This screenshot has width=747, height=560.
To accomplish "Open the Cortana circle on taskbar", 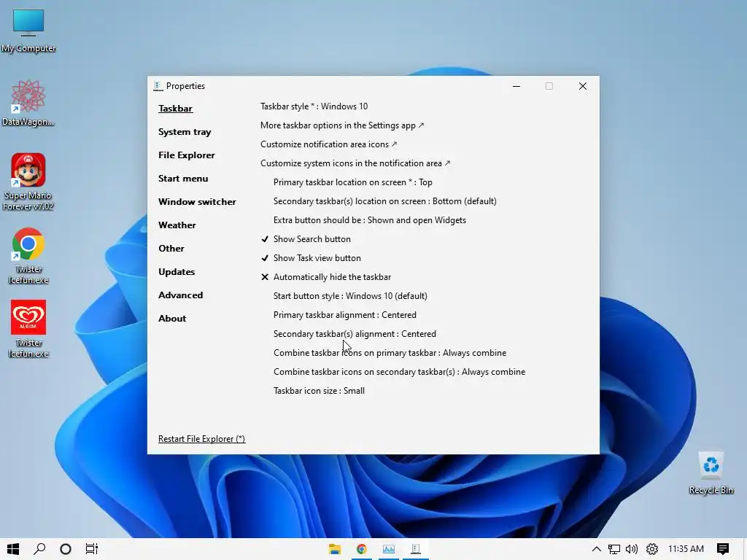I will click(x=66, y=549).
